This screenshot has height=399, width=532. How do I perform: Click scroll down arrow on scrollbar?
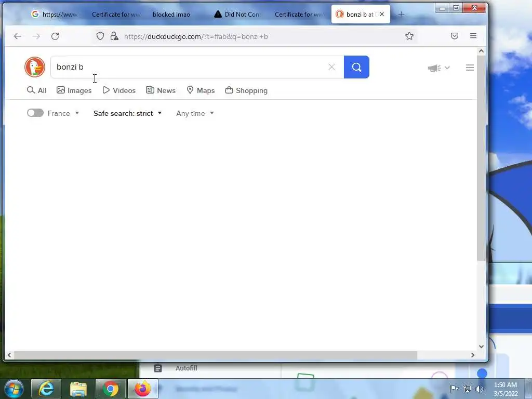(481, 347)
